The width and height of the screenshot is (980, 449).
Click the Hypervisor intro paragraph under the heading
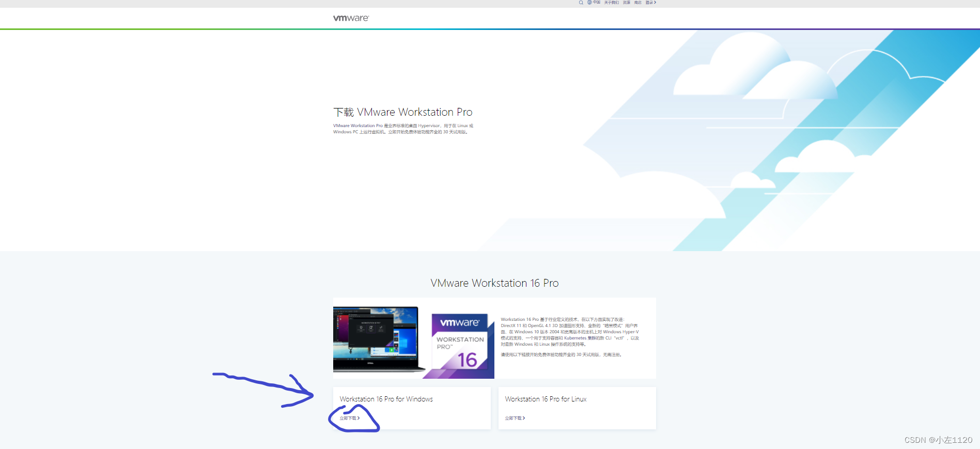403,129
